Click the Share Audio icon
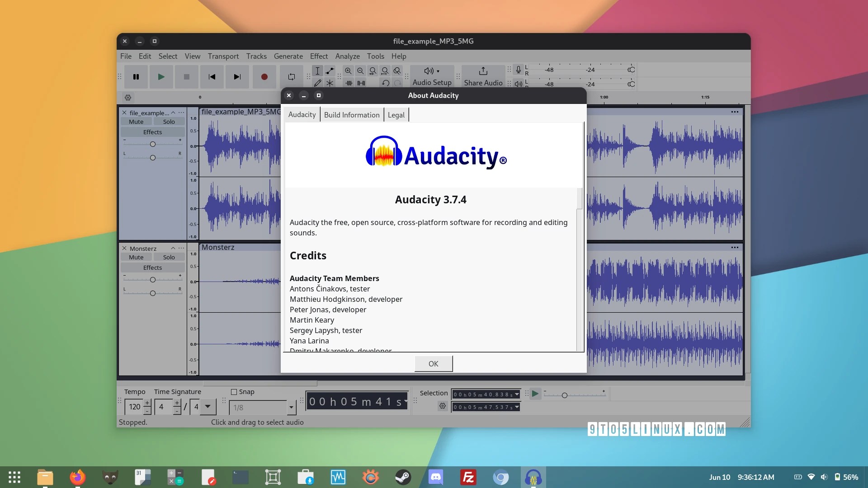The image size is (868, 488). (483, 71)
